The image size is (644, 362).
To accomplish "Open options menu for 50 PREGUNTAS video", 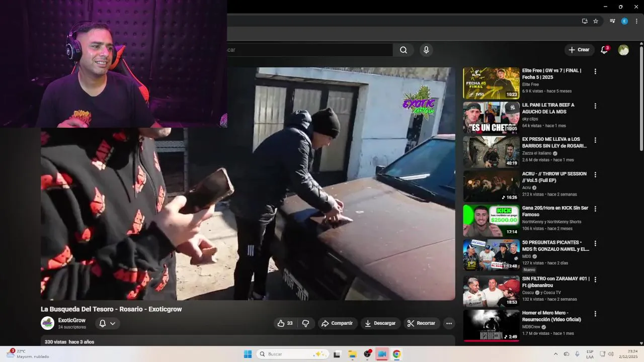I will [595, 243].
